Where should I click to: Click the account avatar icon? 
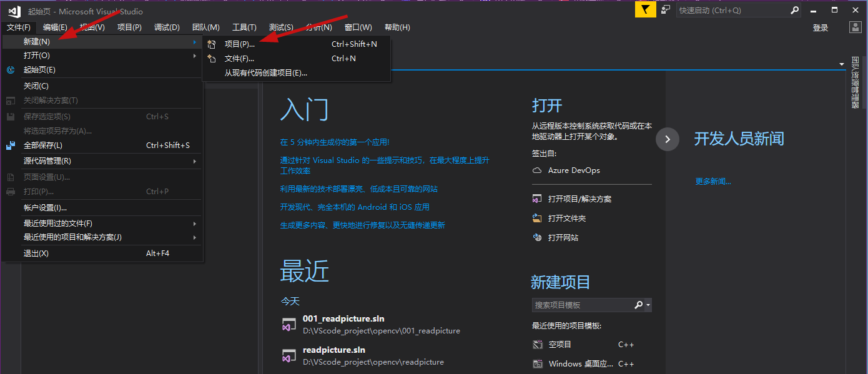(x=856, y=27)
